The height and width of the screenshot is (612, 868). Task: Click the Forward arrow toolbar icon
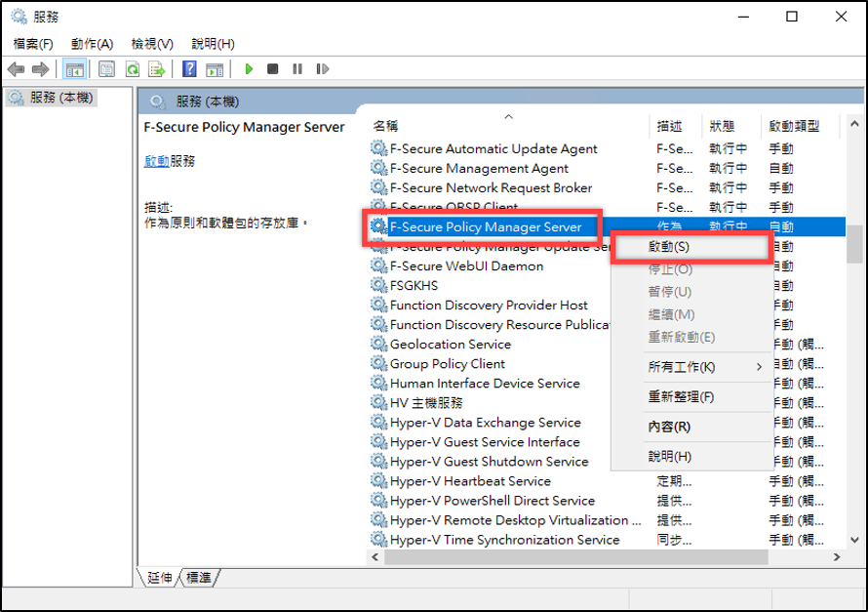pyautogui.click(x=40, y=69)
